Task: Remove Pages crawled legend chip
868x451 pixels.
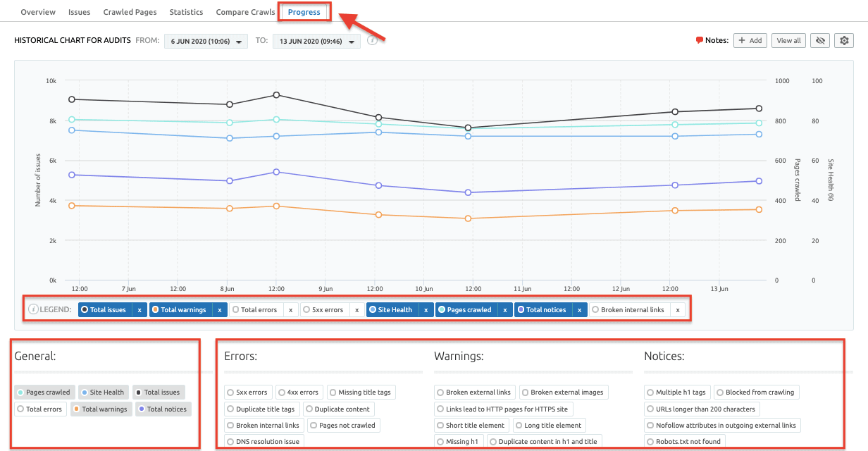Action: 504,310
